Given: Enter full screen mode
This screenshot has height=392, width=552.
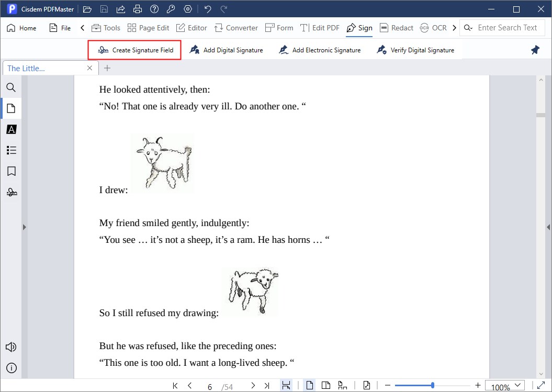Looking at the screenshot, I should (540, 386).
